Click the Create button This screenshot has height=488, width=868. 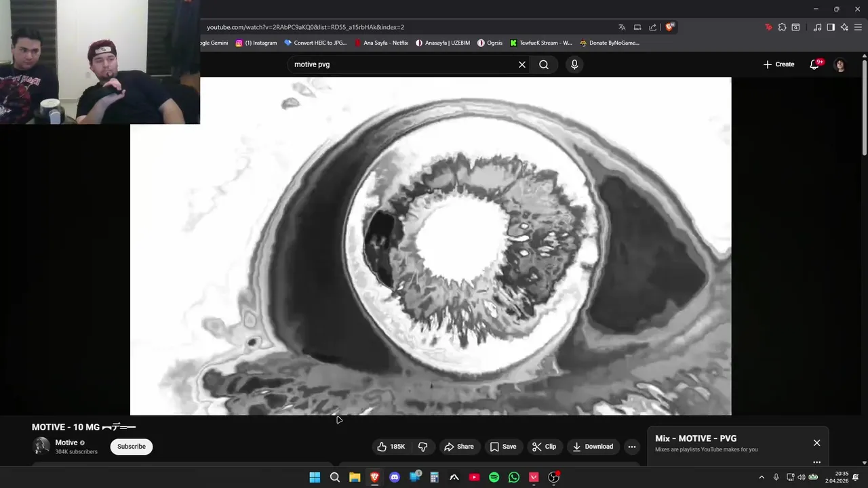778,64
